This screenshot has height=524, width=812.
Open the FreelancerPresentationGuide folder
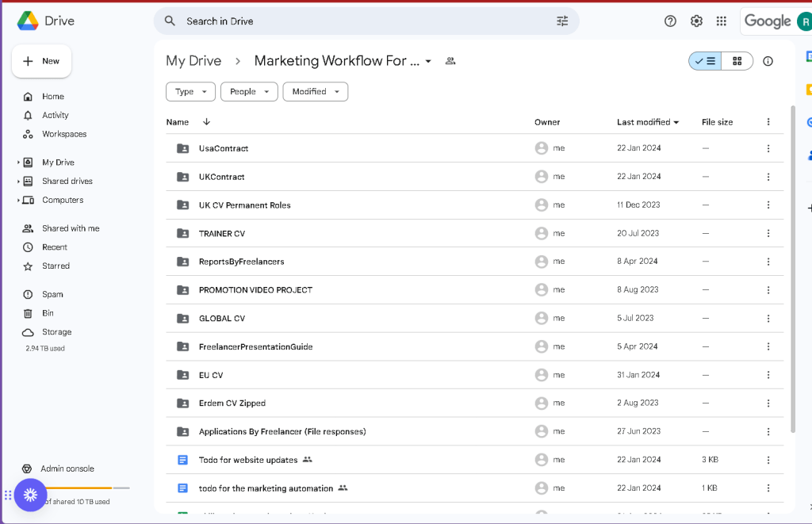(256, 347)
